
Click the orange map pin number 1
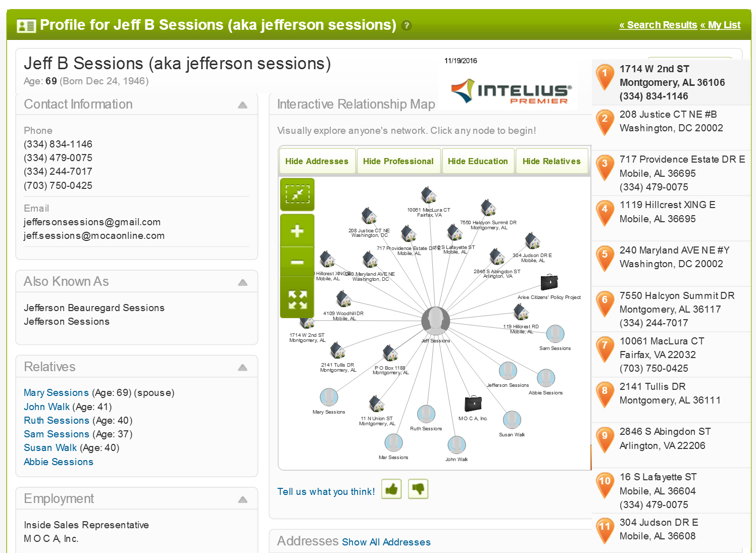[x=604, y=75]
